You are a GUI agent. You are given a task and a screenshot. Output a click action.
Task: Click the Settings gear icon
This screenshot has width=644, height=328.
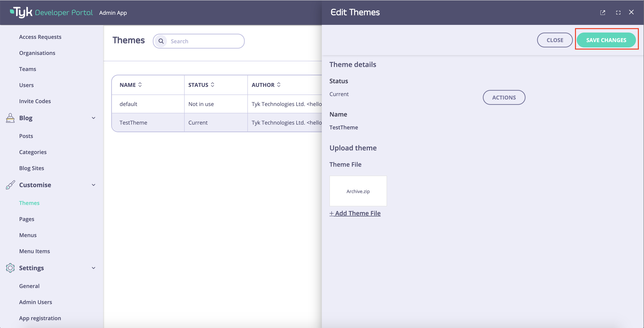click(x=10, y=268)
